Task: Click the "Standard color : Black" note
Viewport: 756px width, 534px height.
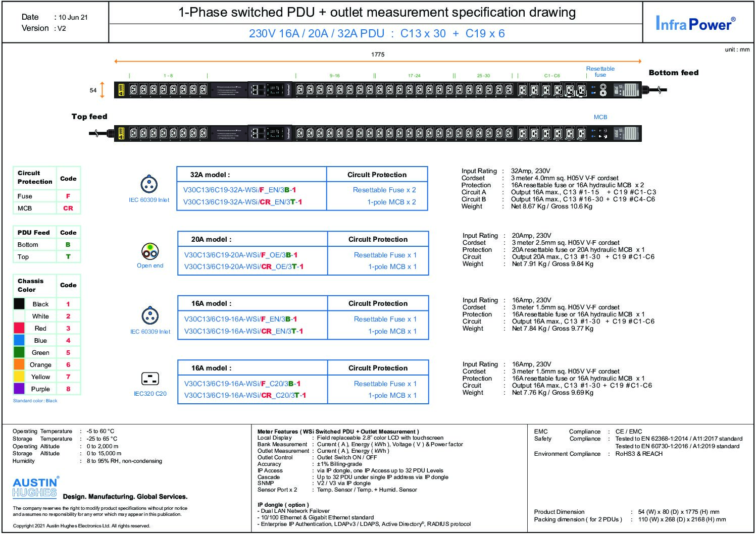Action: (35, 401)
